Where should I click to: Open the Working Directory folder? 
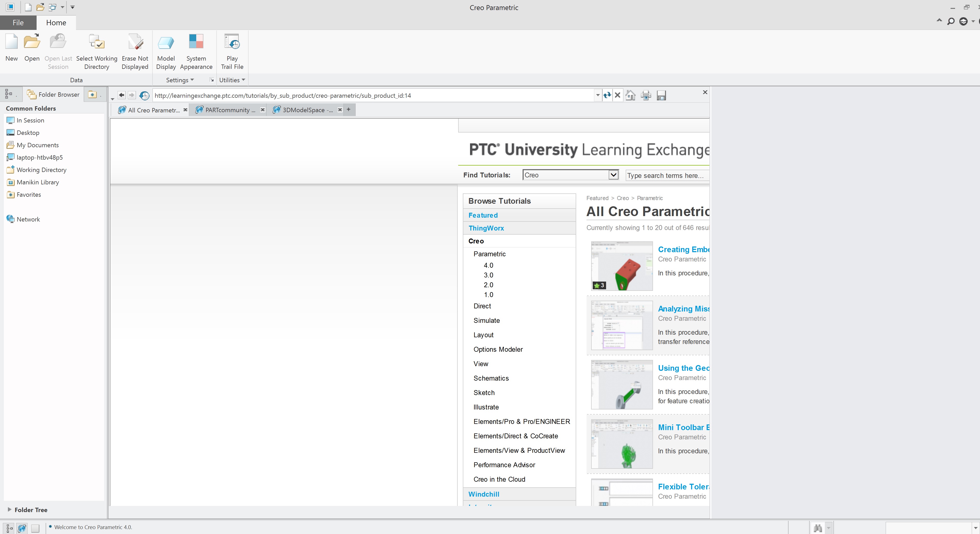point(41,170)
